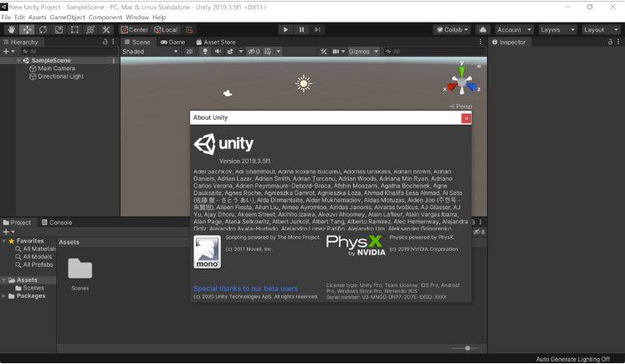Open Special thanks to our beta users link
The width and height of the screenshot is (625, 364).
[245, 288]
